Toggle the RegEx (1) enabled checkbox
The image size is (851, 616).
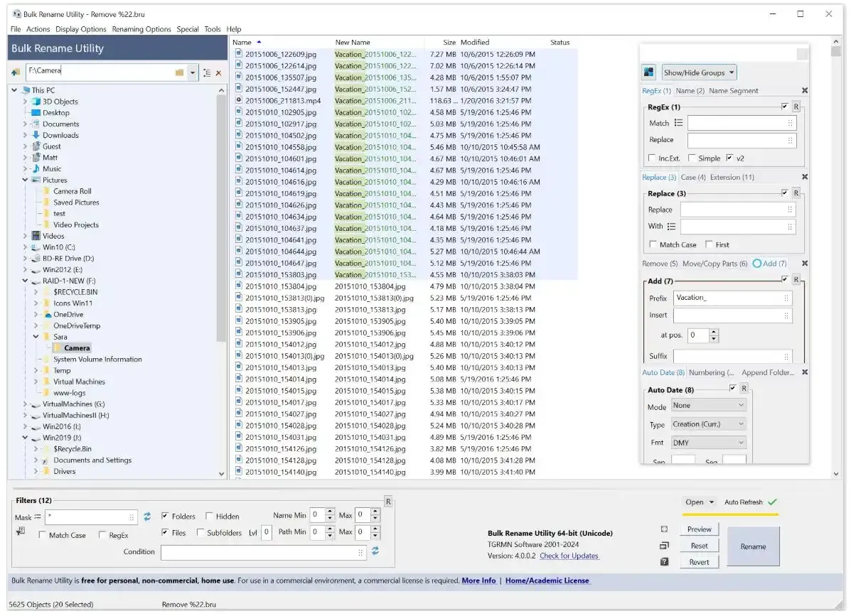coord(785,107)
